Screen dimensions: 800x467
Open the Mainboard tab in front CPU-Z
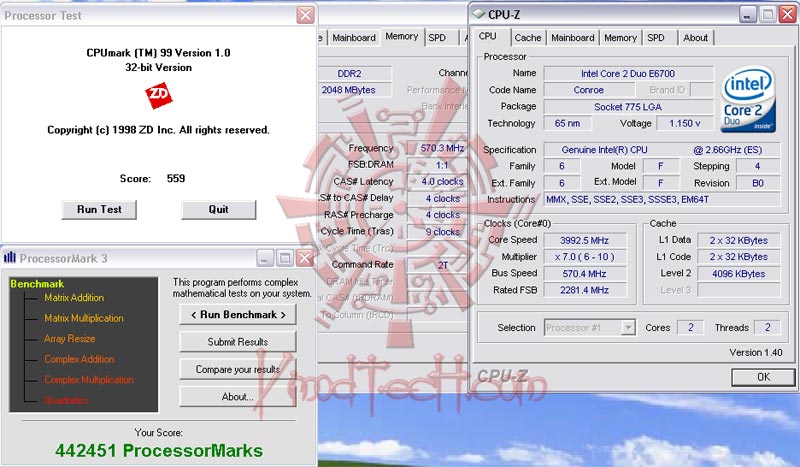click(x=572, y=38)
